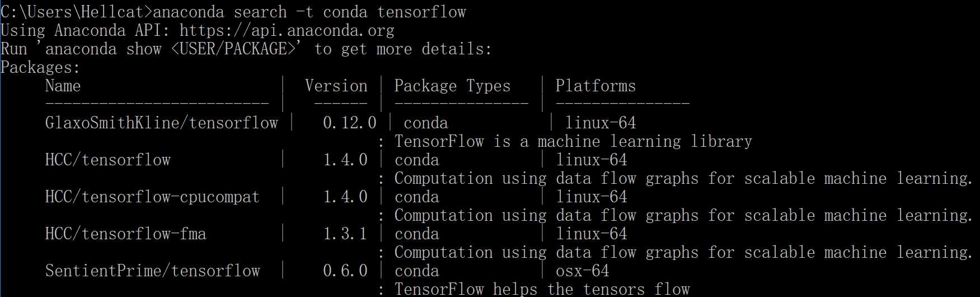This screenshot has width=980, height=297.
Task: Click the Platforms column header
Action: point(595,86)
